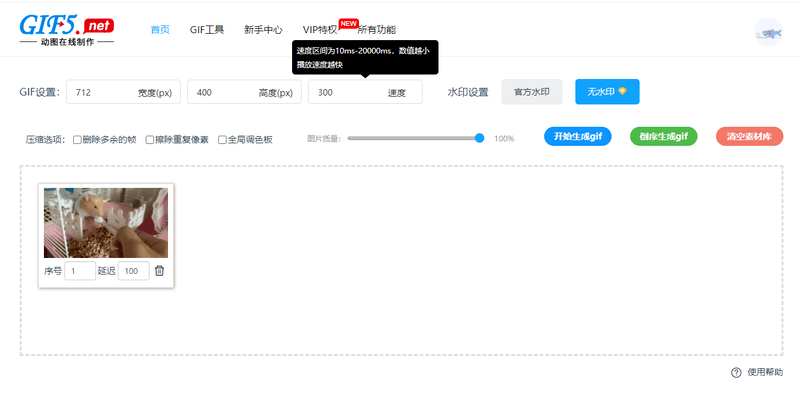800x407 pixels.
Task: Clear materials with 清空素材库 button
Action: (x=749, y=137)
